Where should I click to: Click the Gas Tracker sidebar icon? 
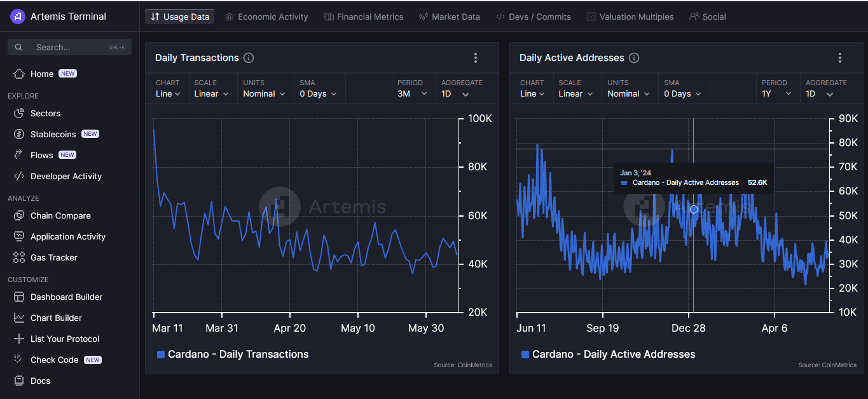click(19, 257)
